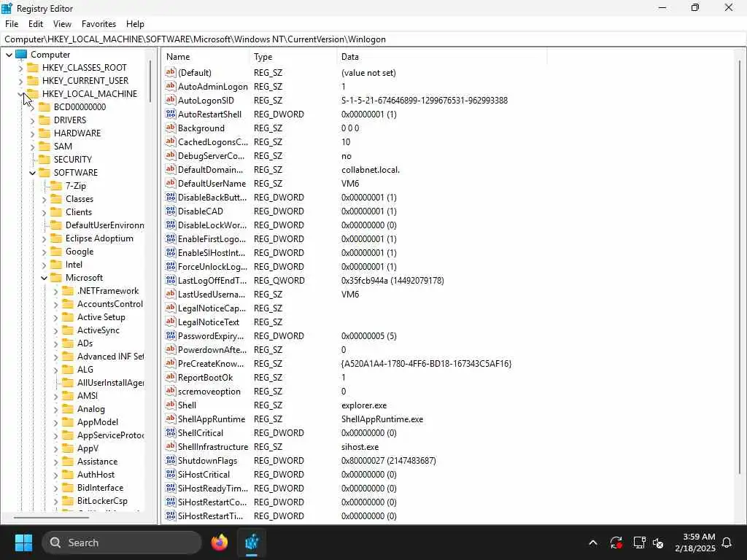Viewport: 747px width, 560px height.
Task: Click the Shell string value icon
Action: click(x=171, y=405)
